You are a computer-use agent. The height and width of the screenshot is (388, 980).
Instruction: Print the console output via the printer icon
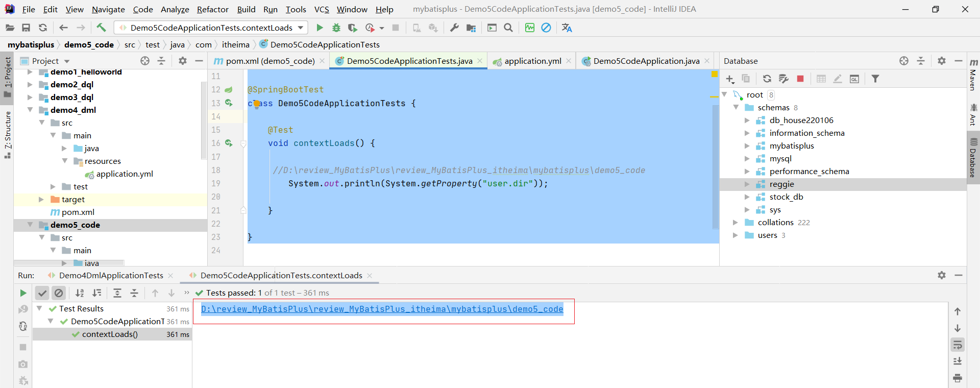[958, 378]
